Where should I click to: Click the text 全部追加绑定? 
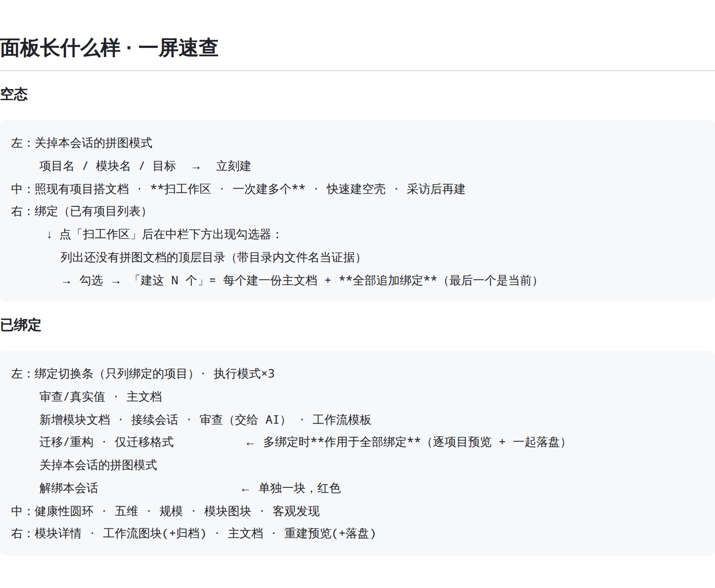coord(388,281)
